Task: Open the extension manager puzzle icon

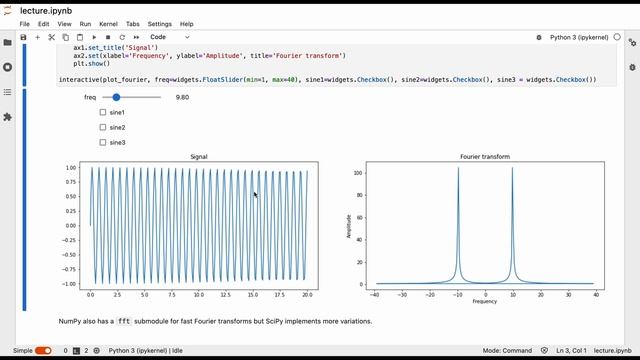Action: tap(7, 117)
